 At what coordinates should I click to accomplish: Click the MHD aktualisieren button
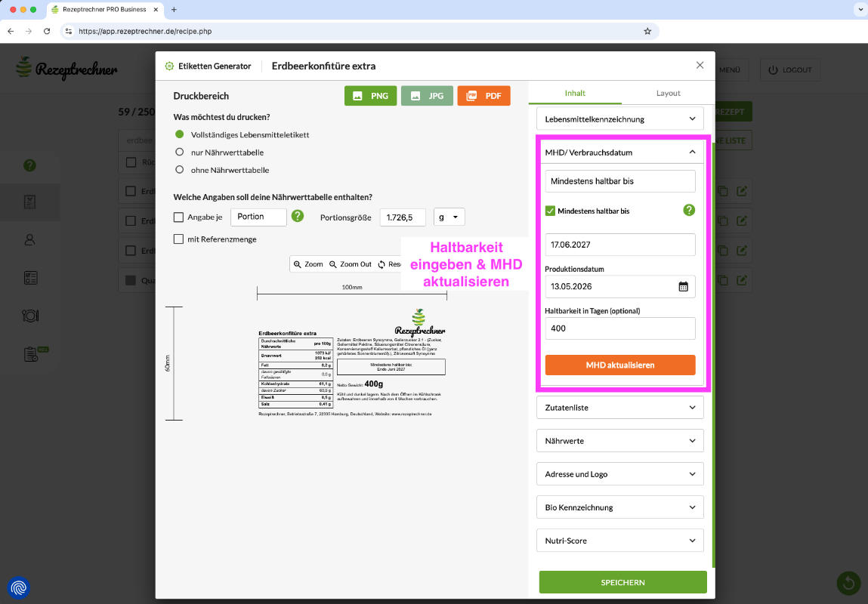[x=620, y=365]
